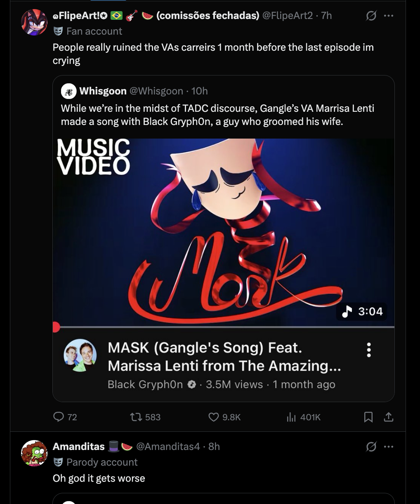The image size is (420, 504).
Task: Click Whisgoon's small avatar in quoted post
Action: [x=68, y=91]
